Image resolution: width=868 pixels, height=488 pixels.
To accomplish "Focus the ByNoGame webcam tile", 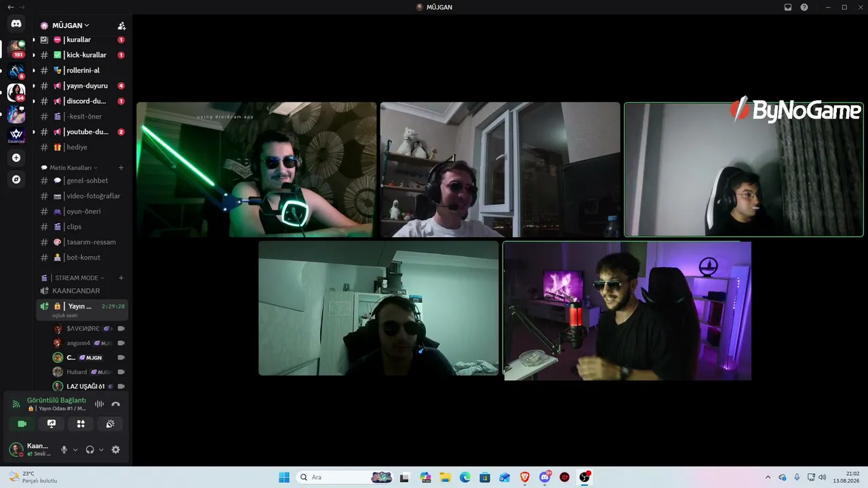I will [x=744, y=169].
